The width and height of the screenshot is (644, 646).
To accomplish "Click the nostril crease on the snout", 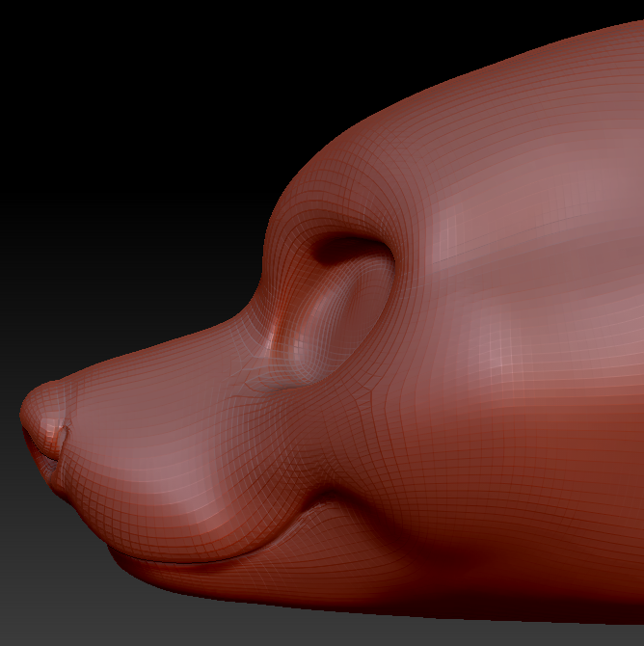I will click(x=63, y=439).
